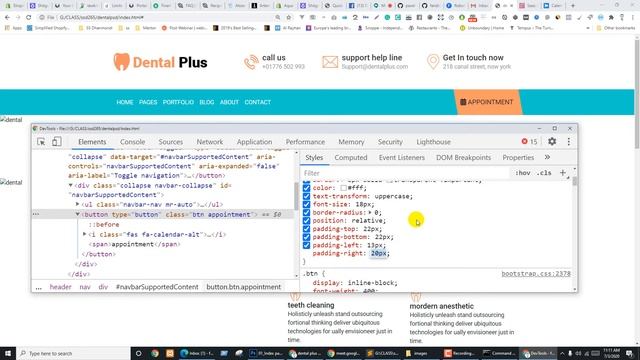640x360 pixels.
Task: Select the span appointment element row
Action: coord(135,244)
